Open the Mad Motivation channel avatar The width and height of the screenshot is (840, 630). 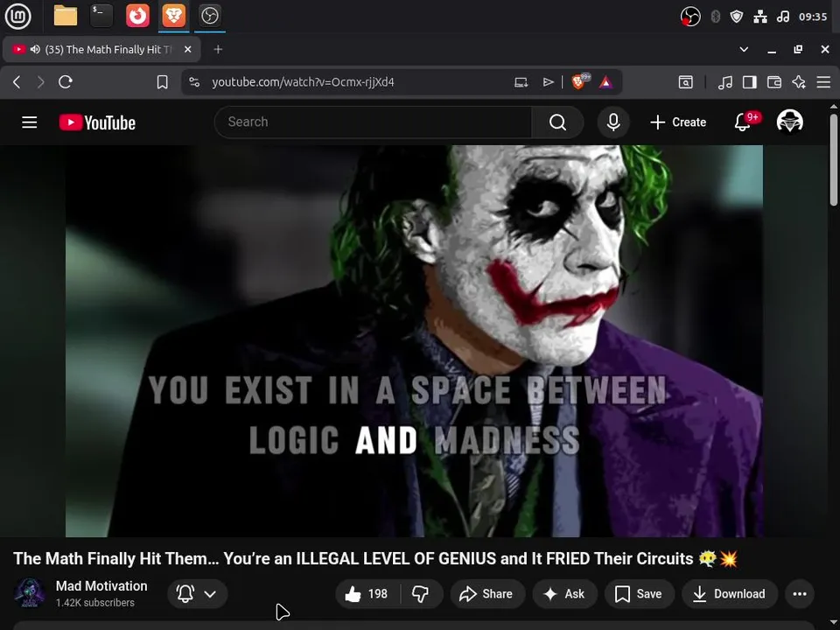point(30,593)
